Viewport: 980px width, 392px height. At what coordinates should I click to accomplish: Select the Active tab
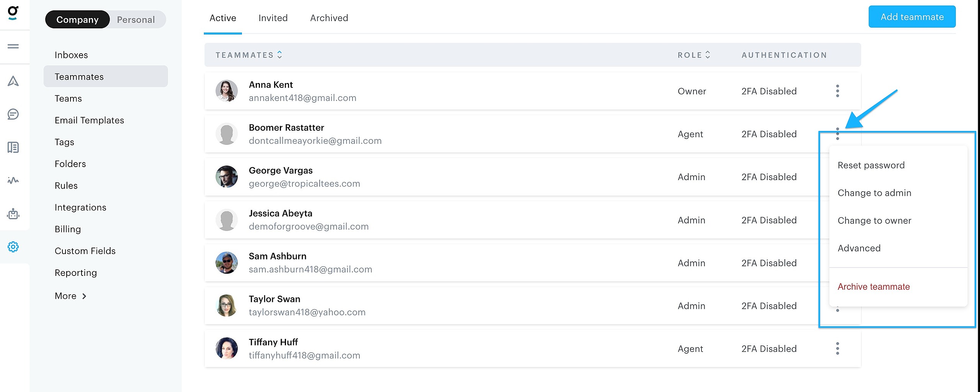tap(223, 18)
